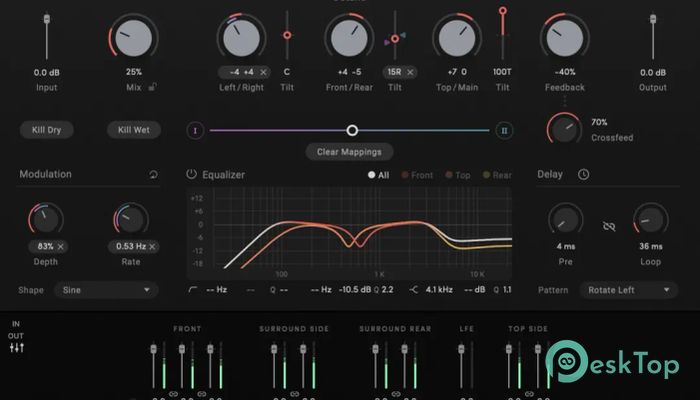Select the All EQ band radio

tap(378, 175)
